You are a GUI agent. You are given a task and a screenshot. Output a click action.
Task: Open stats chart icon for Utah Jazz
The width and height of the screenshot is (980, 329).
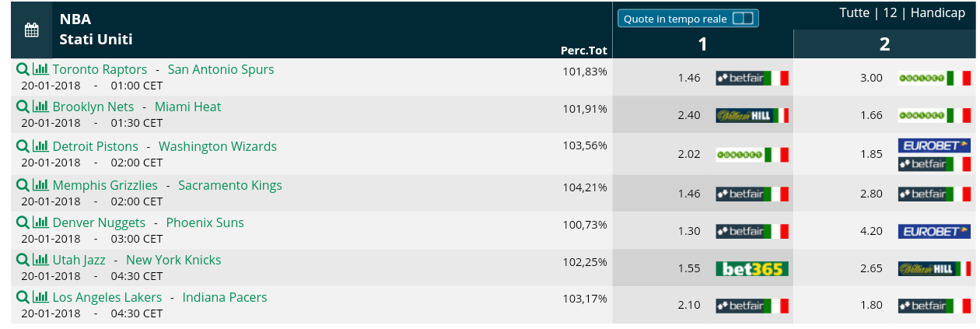[40, 260]
